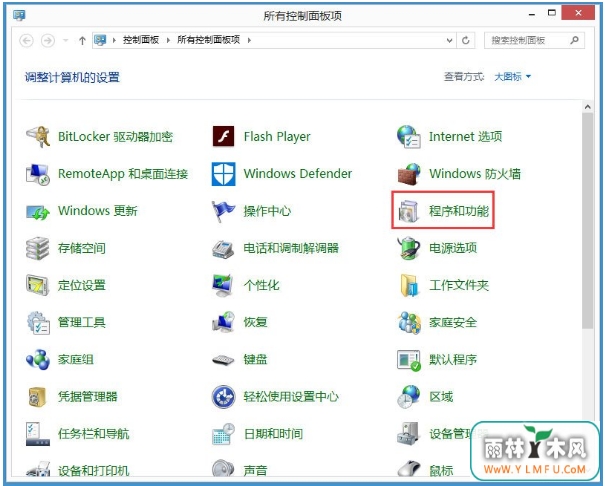Click the control panel icon in address bar
Viewport: 605px width, 486px height.
point(100,40)
